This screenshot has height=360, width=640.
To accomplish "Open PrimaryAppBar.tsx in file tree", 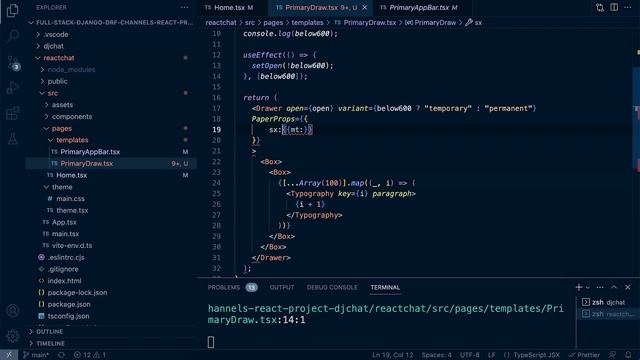I will tap(90, 151).
